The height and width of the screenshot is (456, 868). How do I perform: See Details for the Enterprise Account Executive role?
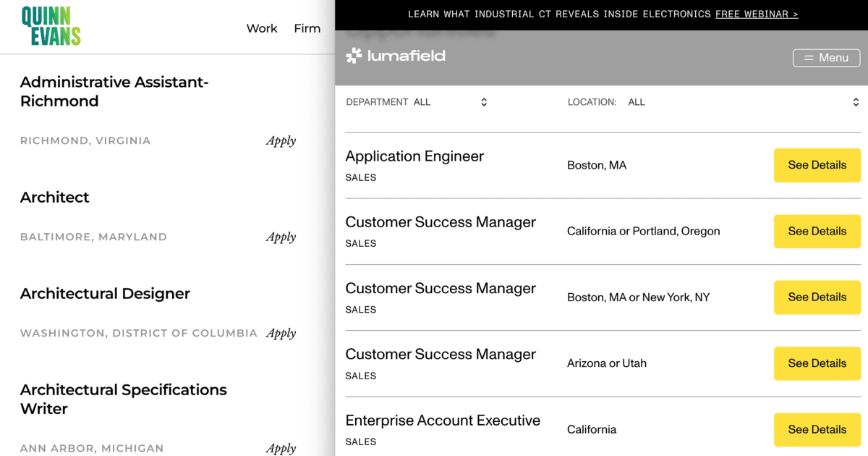817,429
